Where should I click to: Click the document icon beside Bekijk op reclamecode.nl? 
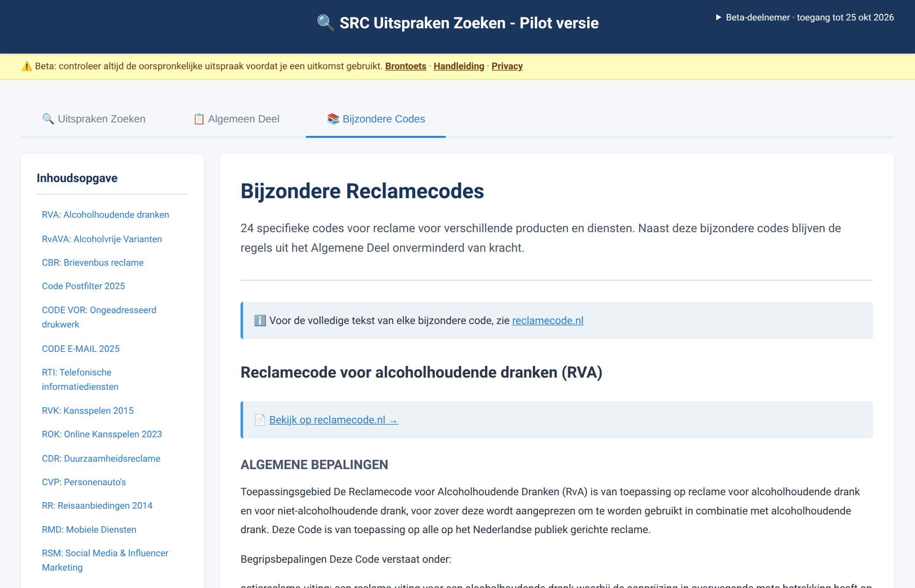260,420
